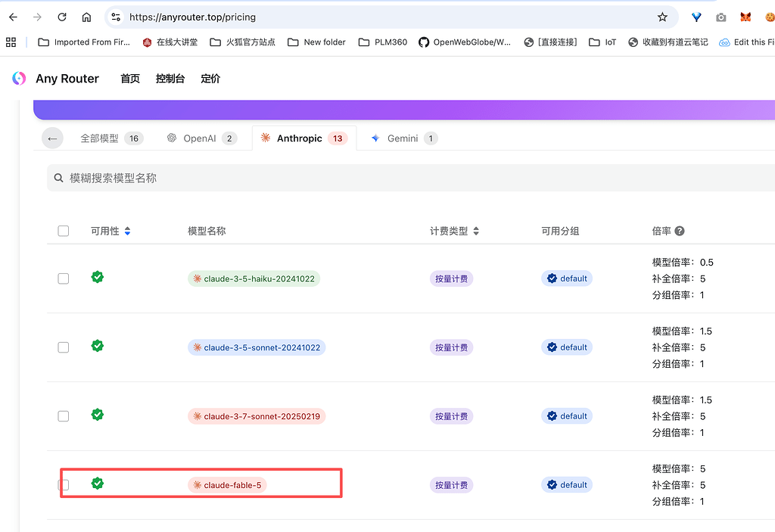Check the claude-fable-5 row checkbox
This screenshot has width=775, height=532.
(x=64, y=484)
